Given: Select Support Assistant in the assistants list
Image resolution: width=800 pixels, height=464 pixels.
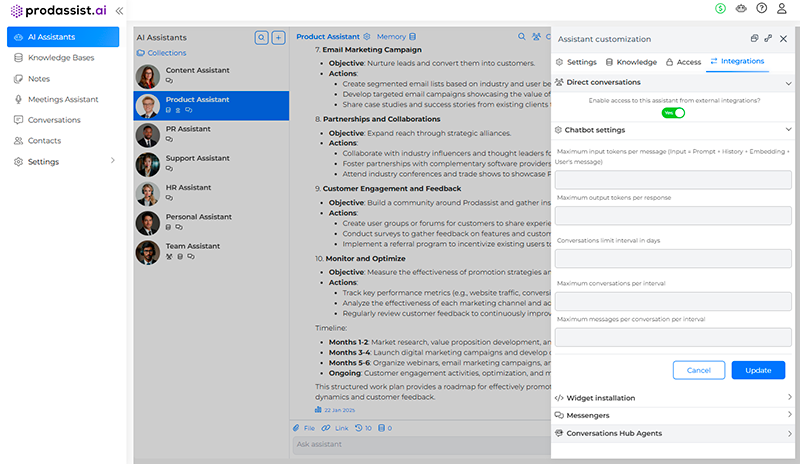Looking at the screenshot, I should pyautogui.click(x=197, y=158).
